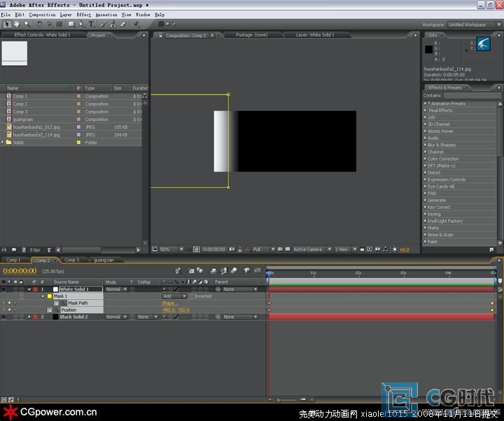This screenshot has height=421, width=504.
Task: Select the Selection arrow tool
Action: [x=7, y=24]
